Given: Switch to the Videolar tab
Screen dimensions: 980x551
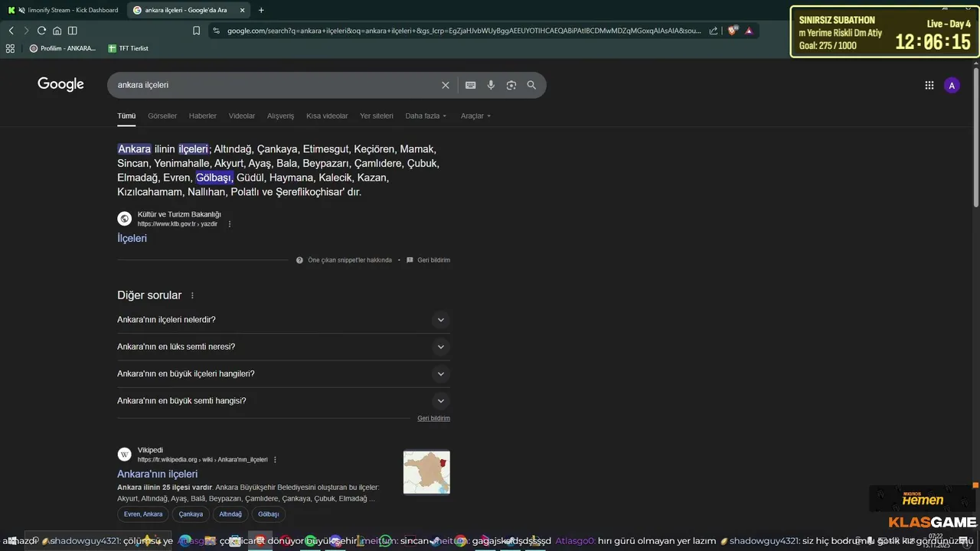Looking at the screenshot, I should coord(242,116).
